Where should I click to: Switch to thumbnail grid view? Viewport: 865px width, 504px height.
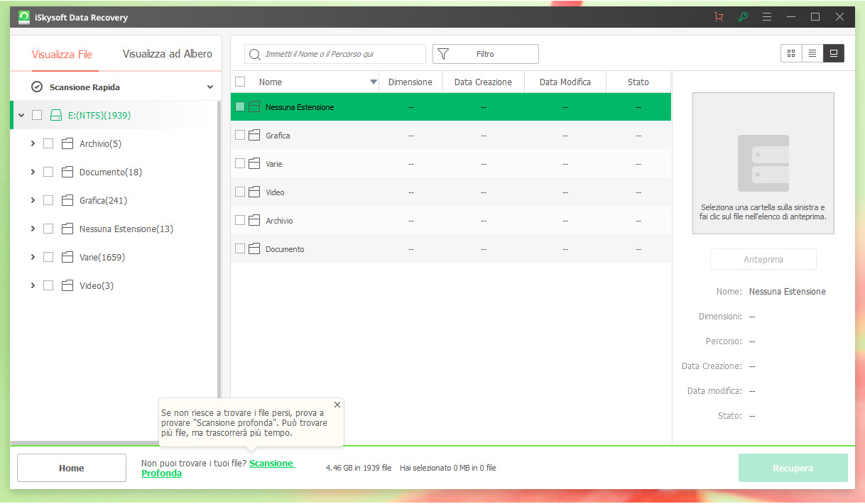click(791, 53)
